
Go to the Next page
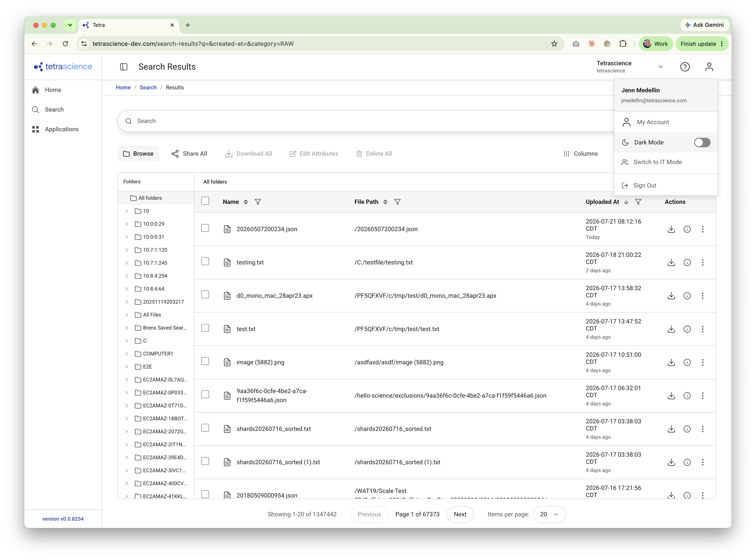[460, 514]
